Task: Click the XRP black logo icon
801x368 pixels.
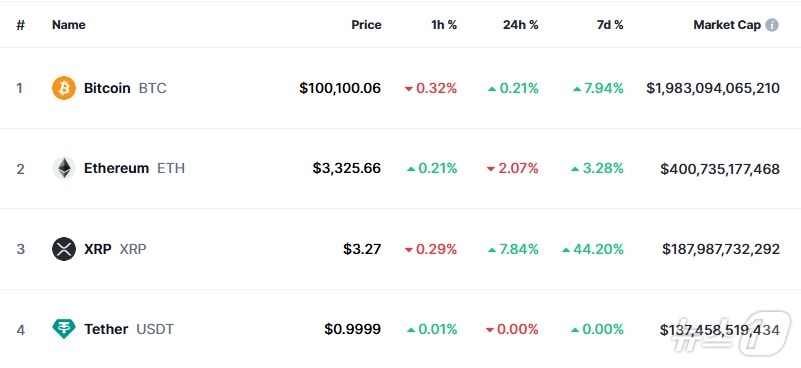Action: [64, 249]
